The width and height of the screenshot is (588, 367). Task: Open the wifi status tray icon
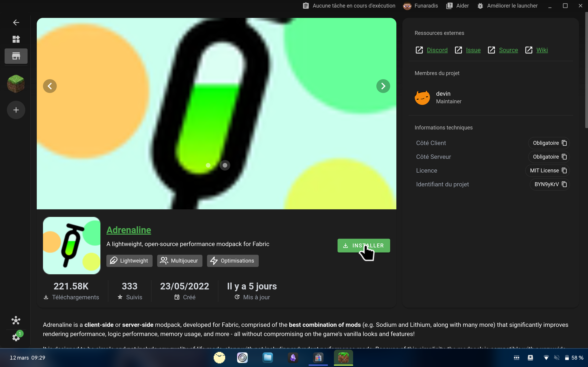(x=546, y=358)
